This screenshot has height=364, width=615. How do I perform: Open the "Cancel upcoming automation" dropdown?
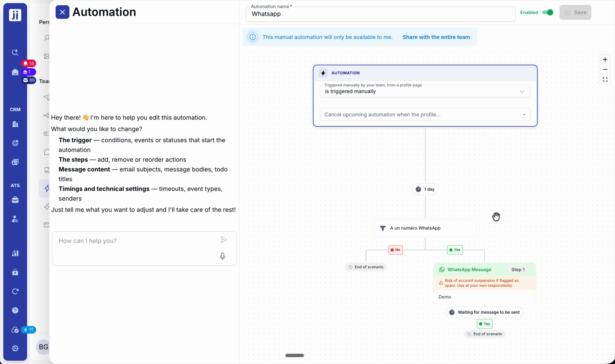[x=425, y=115]
